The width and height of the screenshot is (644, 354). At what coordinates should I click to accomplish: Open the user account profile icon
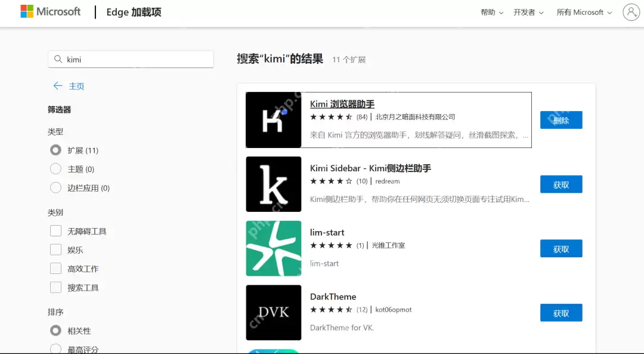pyautogui.click(x=630, y=12)
